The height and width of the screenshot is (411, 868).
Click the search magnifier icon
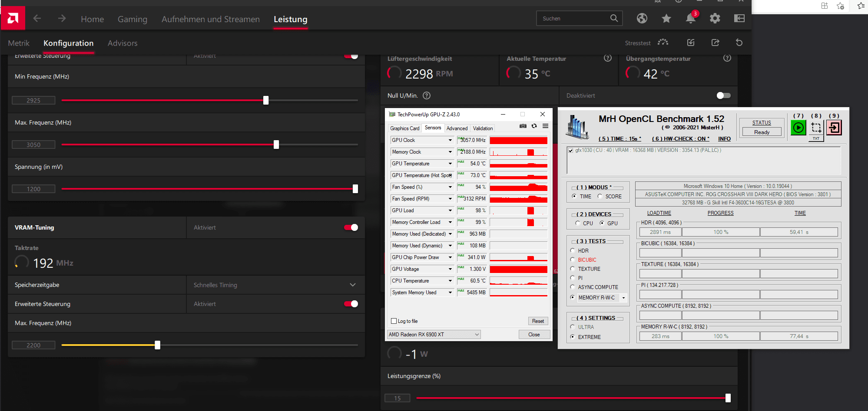click(x=614, y=18)
